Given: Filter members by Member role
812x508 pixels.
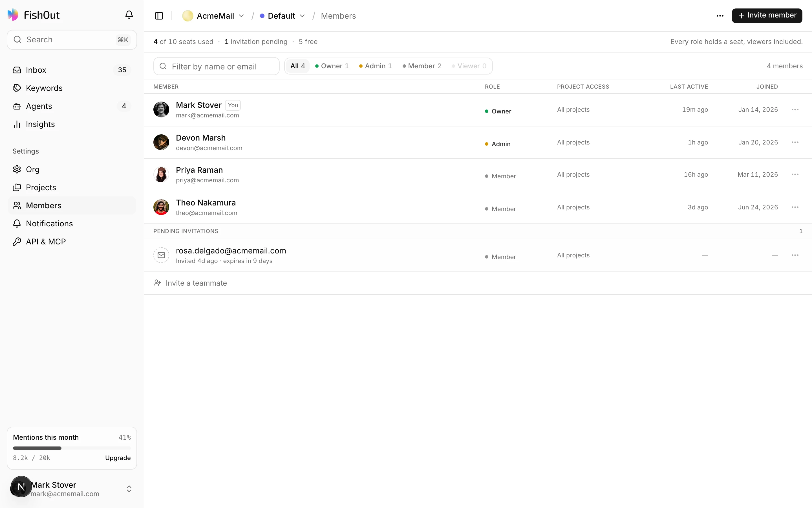Looking at the screenshot, I should (x=422, y=66).
